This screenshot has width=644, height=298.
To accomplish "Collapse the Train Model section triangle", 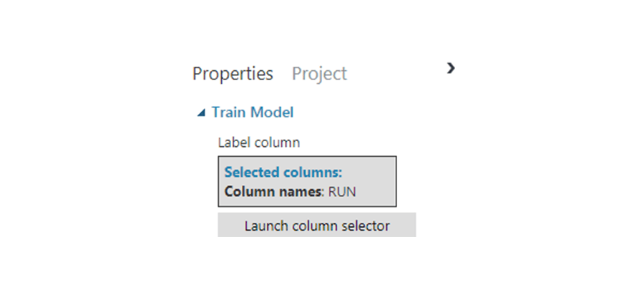I will (x=201, y=112).
